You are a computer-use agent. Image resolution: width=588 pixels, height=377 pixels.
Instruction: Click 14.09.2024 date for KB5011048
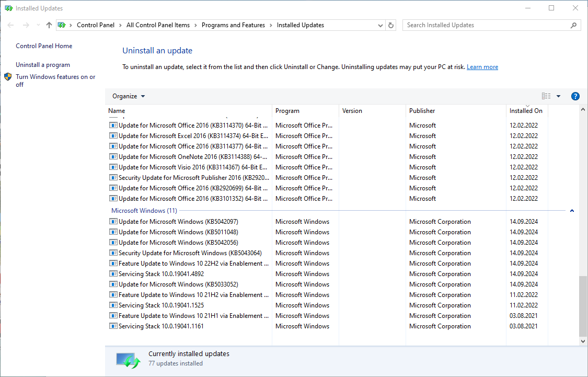pos(524,232)
